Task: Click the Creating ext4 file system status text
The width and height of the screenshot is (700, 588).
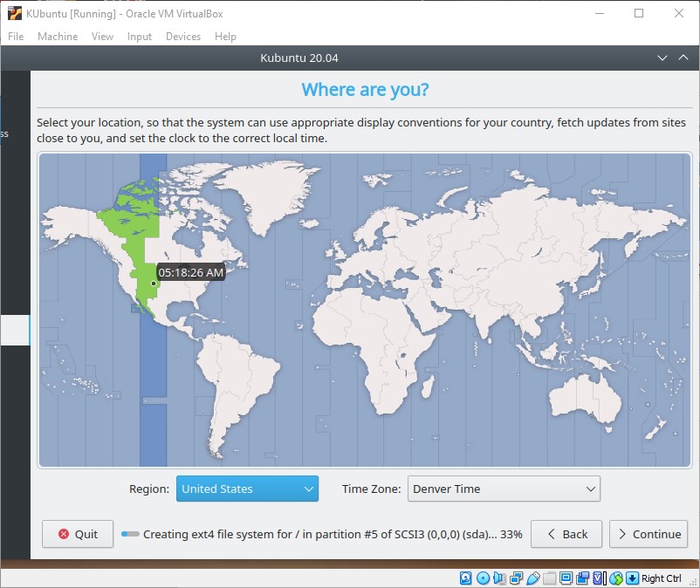Action: coord(333,534)
